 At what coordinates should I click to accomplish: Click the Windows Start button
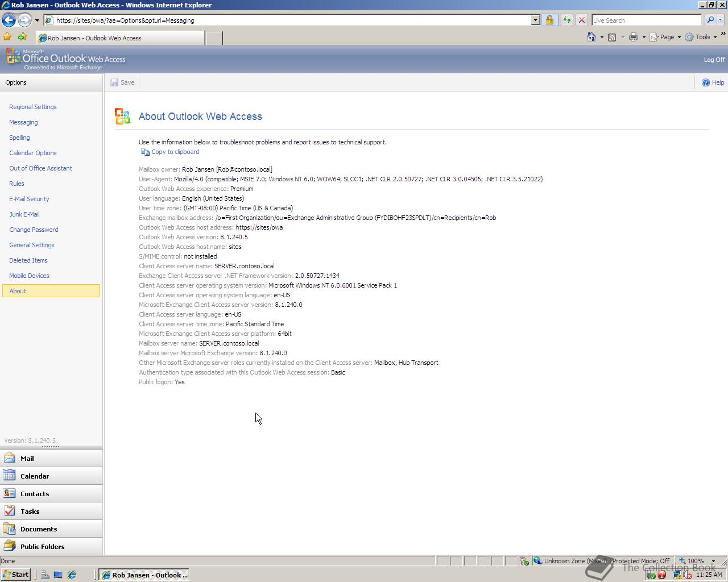16,575
